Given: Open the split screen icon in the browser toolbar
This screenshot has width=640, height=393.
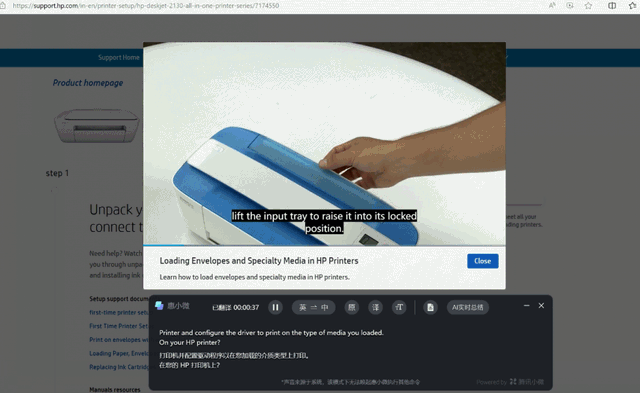Looking at the screenshot, I should pos(612,5).
